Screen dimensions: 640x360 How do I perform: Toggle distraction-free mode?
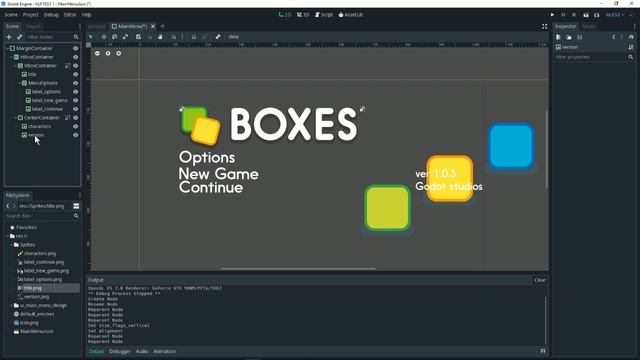coord(544,26)
